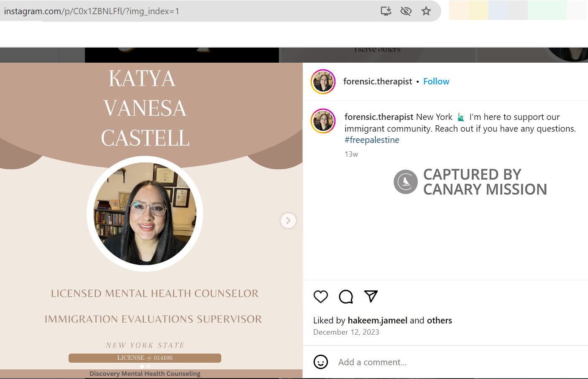Click the Immigration Evaluations Supervisor text

[x=153, y=319]
